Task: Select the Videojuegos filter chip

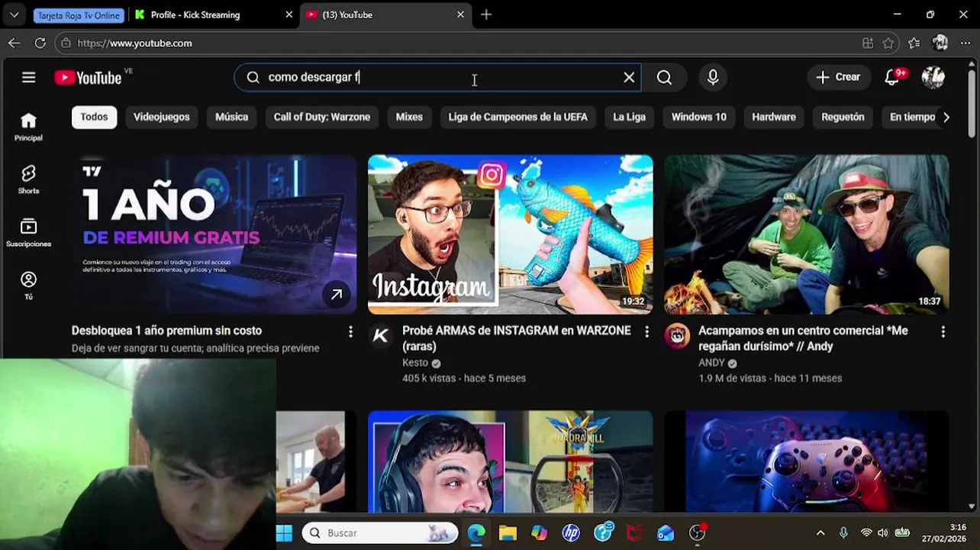Action: [x=161, y=117]
